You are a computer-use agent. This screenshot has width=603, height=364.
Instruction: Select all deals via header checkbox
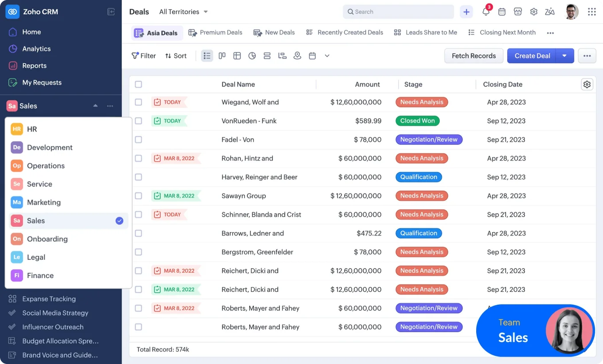(x=138, y=84)
